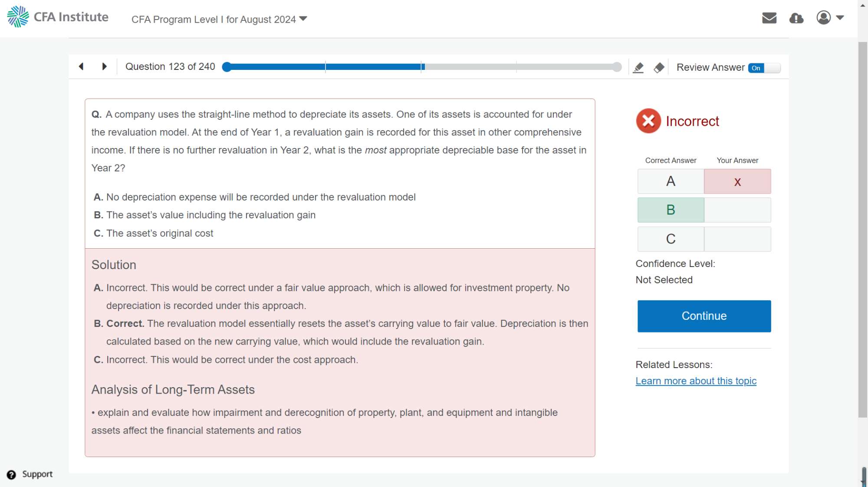Open Learn more about this topic link

[696, 381]
